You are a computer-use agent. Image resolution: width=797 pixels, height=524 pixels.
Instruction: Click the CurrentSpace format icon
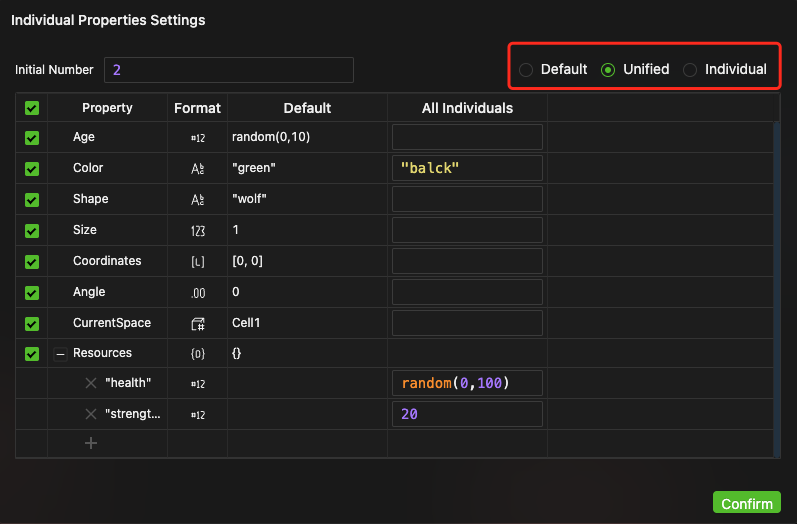click(x=197, y=323)
